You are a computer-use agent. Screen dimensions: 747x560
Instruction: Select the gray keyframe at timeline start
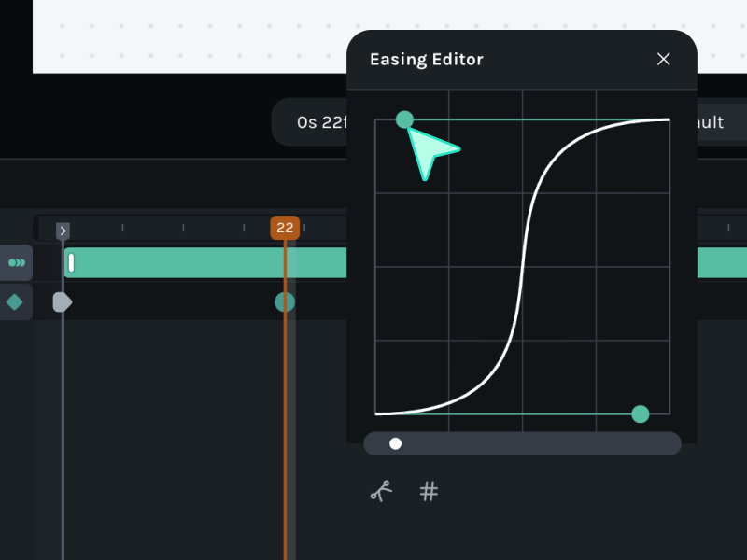click(x=62, y=301)
